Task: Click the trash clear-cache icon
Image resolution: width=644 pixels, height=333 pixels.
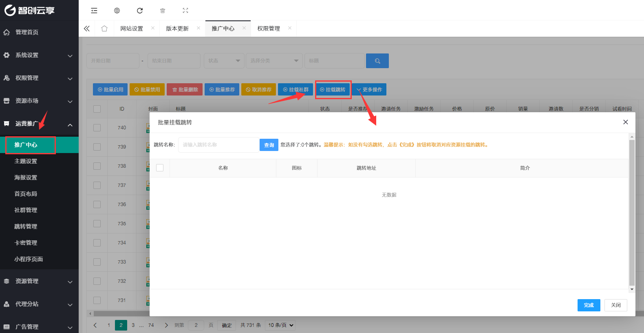Action: click(x=163, y=11)
